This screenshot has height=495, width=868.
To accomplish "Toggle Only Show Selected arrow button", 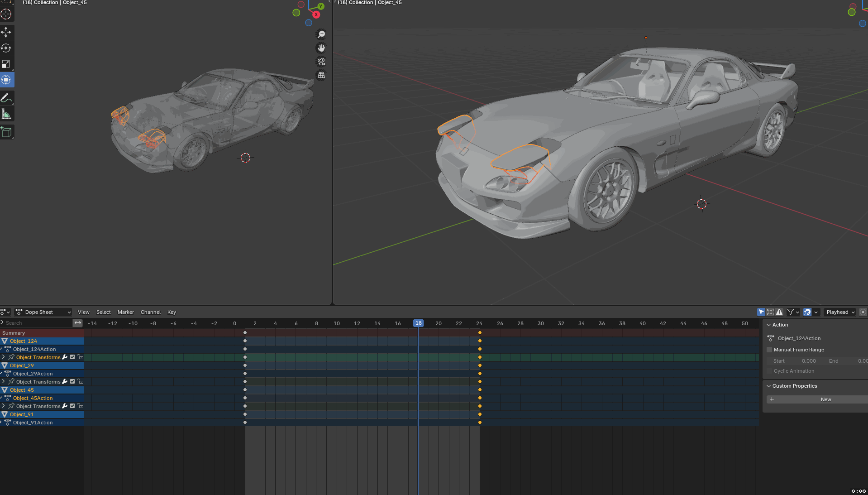I will coord(761,312).
